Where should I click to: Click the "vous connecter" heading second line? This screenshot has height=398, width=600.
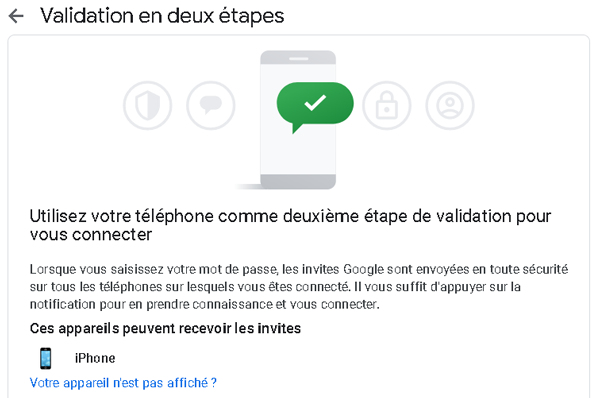91,235
